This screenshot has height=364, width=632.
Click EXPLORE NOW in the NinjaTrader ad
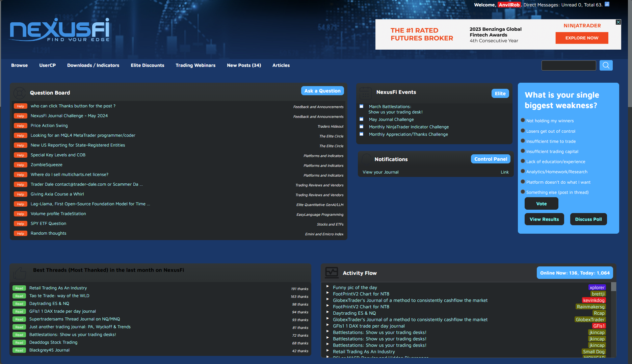point(582,38)
